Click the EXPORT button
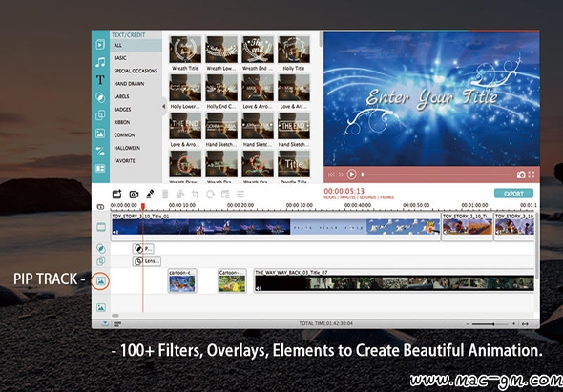This screenshot has width=563, height=392. coord(513,194)
